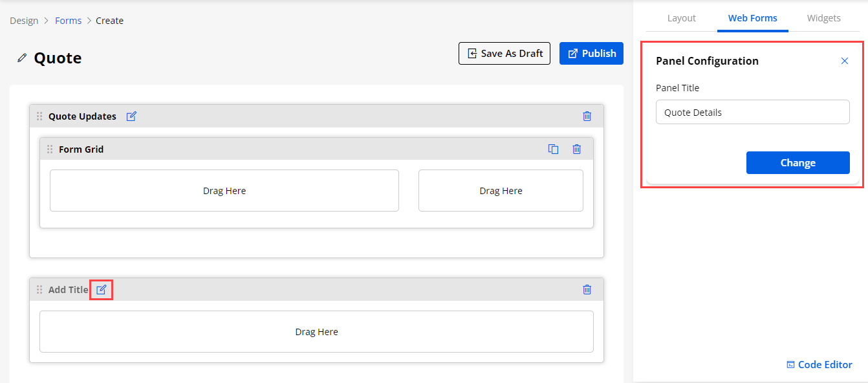Grab the Quote Updates drag handle
868x383 pixels.
[x=39, y=116]
